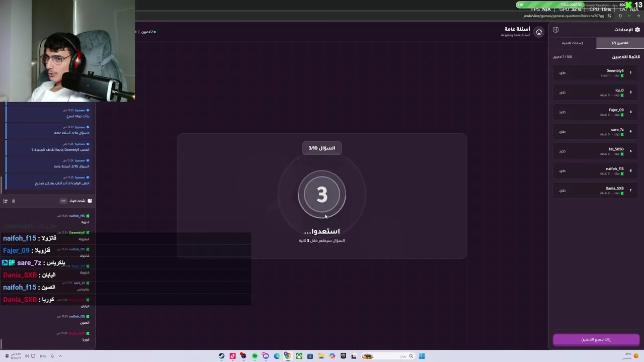The height and width of the screenshot is (362, 644).
Task: Click the chat message كوريا from Dania_SXB
Action: coord(86,340)
